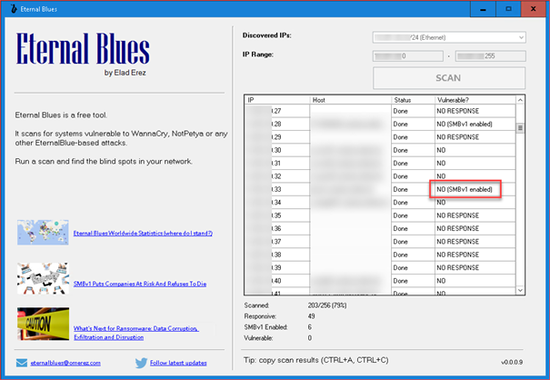Click the results list scroll up arrow
The image size is (550, 380).
[x=520, y=100]
